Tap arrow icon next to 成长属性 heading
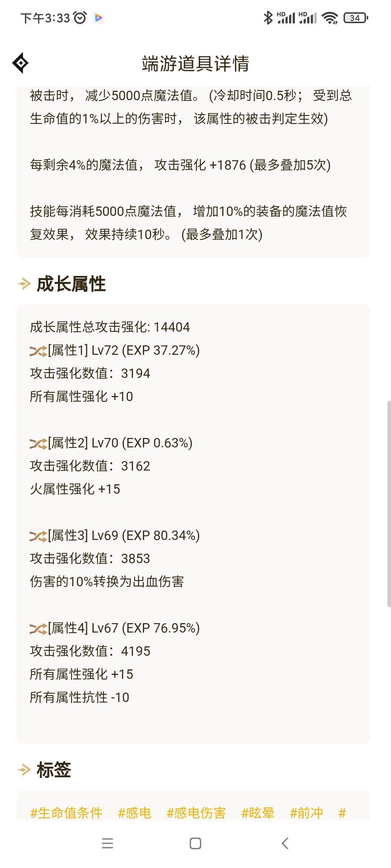 pos(24,284)
